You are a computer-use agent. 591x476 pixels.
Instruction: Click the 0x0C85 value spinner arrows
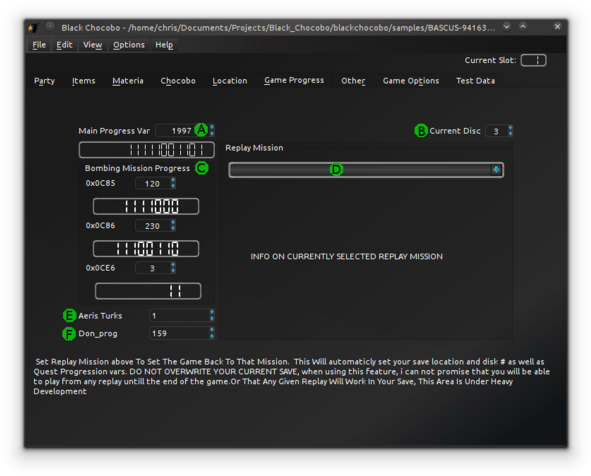pyautogui.click(x=173, y=183)
